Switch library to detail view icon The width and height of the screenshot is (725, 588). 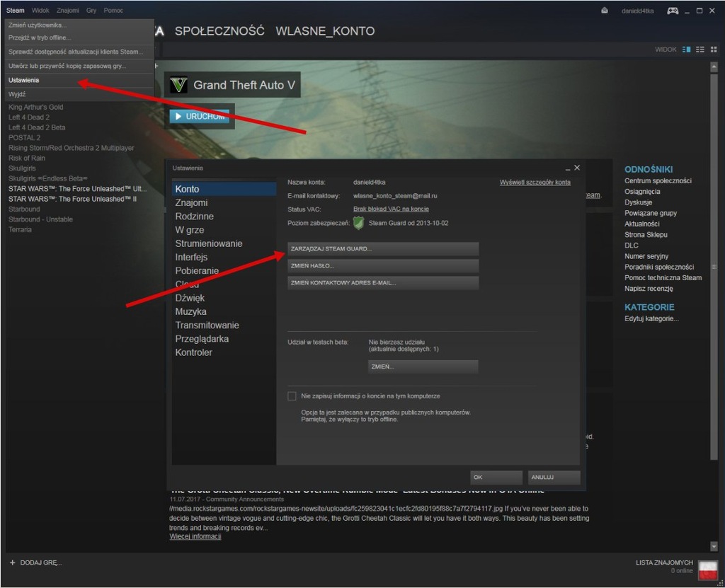point(687,50)
